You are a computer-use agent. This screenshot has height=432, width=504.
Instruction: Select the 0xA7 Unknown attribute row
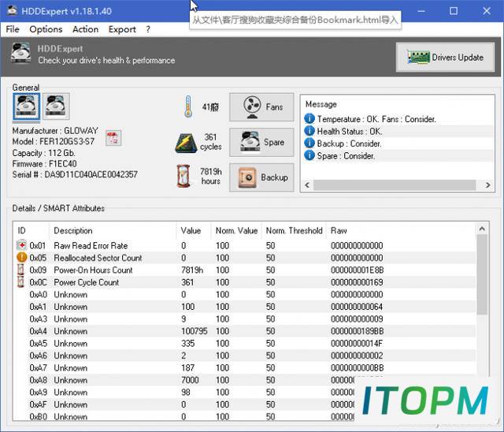pyautogui.click(x=245, y=367)
